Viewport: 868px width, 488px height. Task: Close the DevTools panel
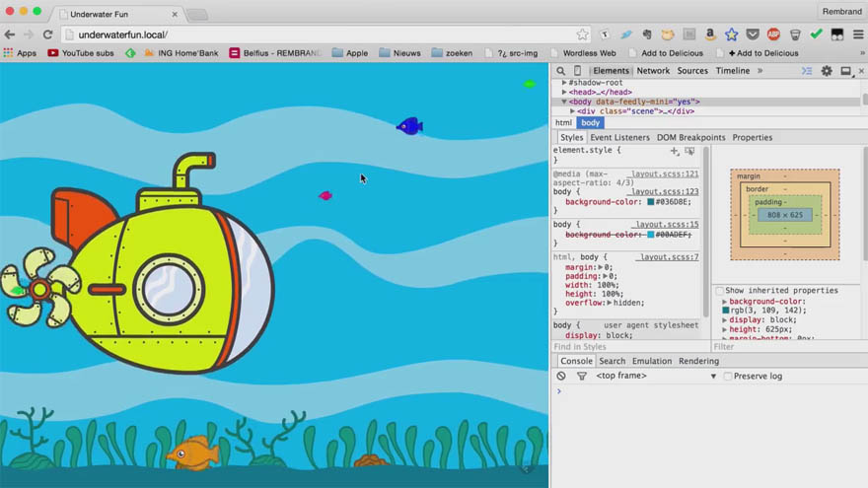(x=861, y=71)
